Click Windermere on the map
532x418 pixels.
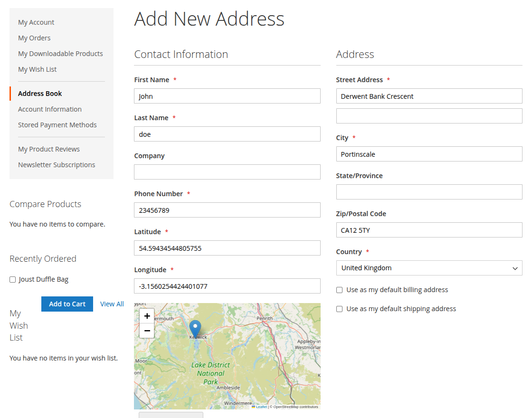pos(238,403)
